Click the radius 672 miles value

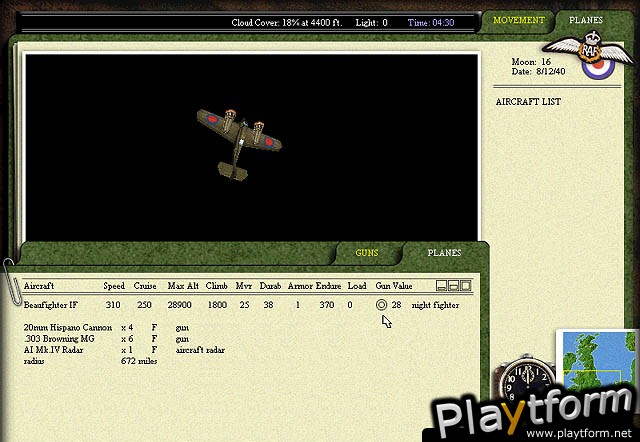coord(139,361)
